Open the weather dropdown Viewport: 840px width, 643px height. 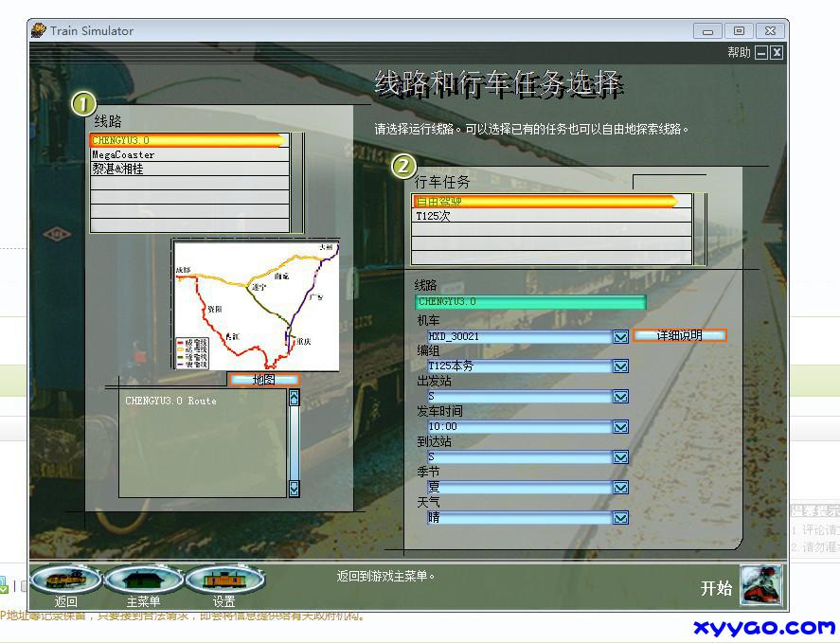[x=620, y=518]
